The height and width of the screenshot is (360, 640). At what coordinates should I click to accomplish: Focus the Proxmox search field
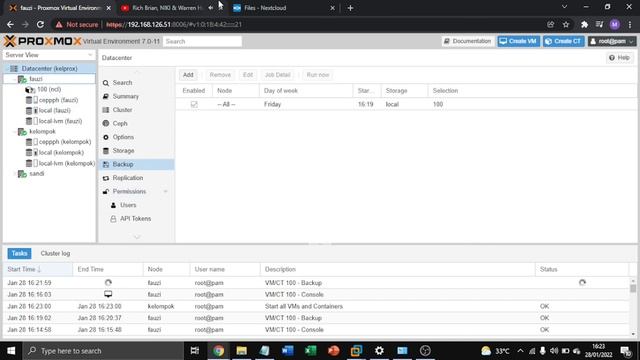pyautogui.click(x=202, y=41)
